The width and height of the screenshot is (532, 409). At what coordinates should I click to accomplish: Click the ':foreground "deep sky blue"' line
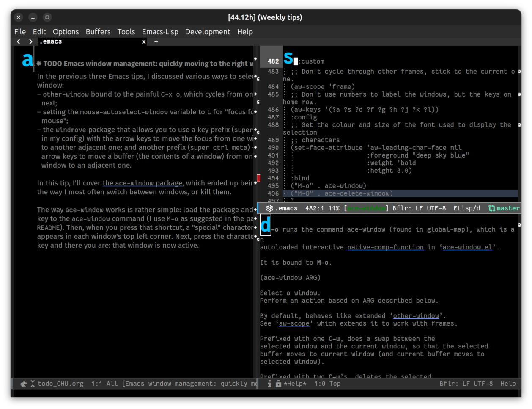tap(418, 155)
